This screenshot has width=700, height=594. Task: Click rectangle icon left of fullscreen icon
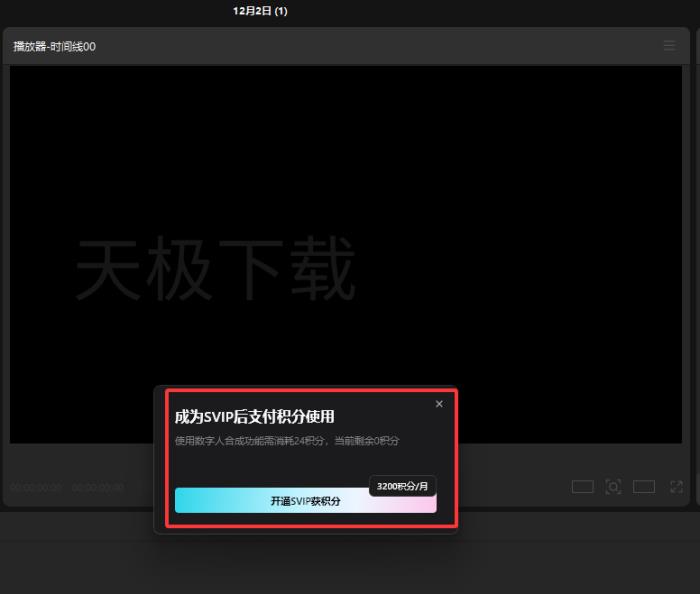644,487
